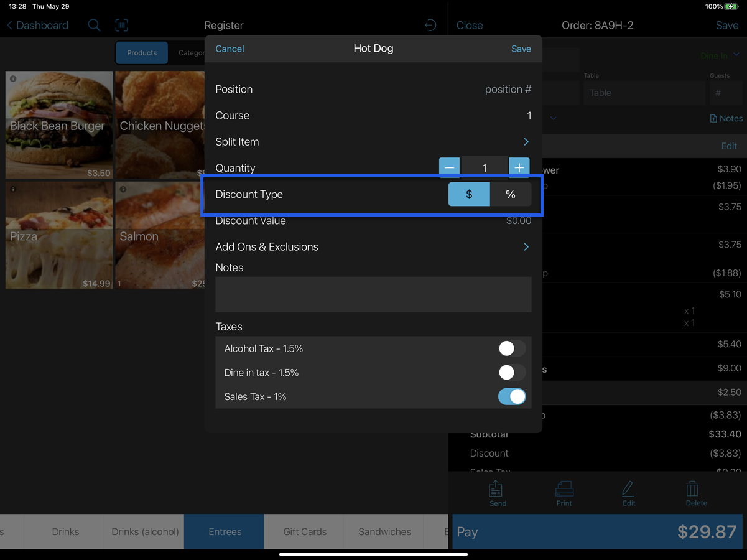Screen dimensions: 747x560
Task: Select the $2.50 order line
Action: pos(643,393)
